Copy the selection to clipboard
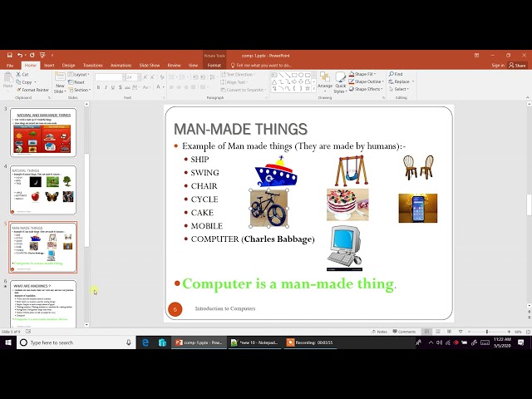This screenshot has height=399, width=532. (x=24, y=82)
